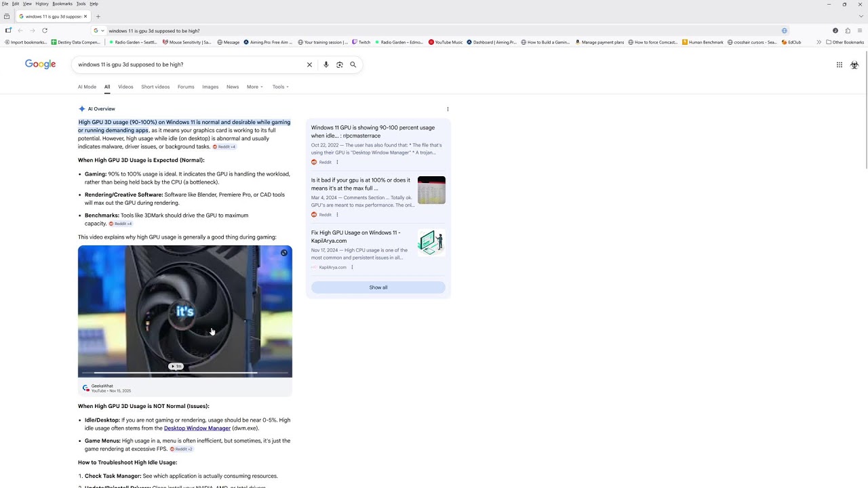
Task: Open the History menu
Action: click(x=42, y=3)
